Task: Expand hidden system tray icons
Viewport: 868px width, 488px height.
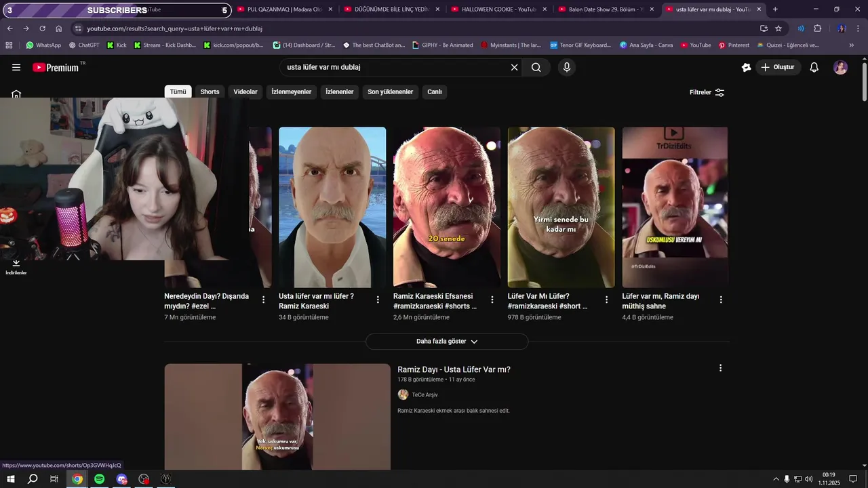Action: 776,479
